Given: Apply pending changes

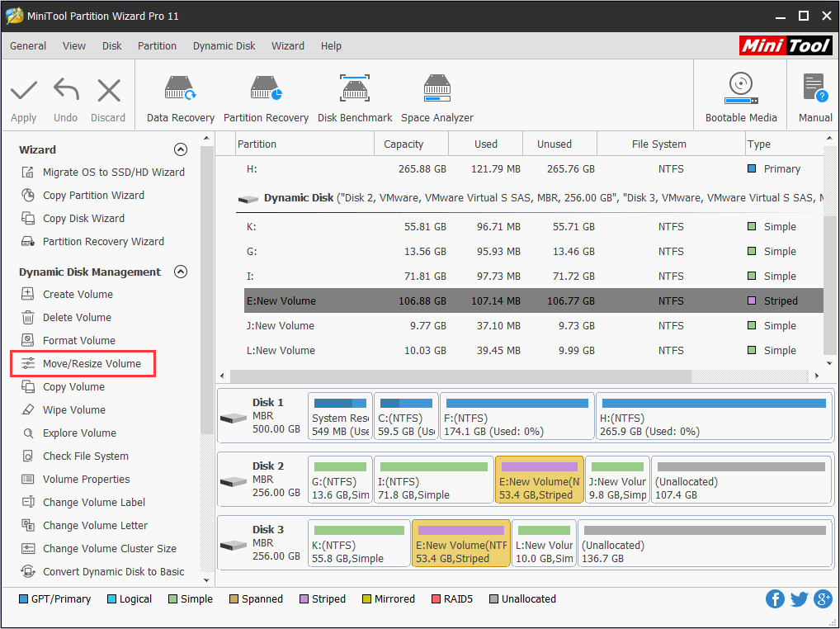Looking at the screenshot, I should click(x=23, y=97).
